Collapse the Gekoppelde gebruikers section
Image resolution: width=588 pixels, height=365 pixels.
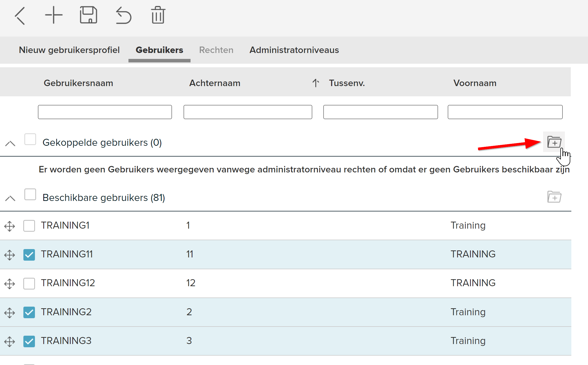(10, 143)
